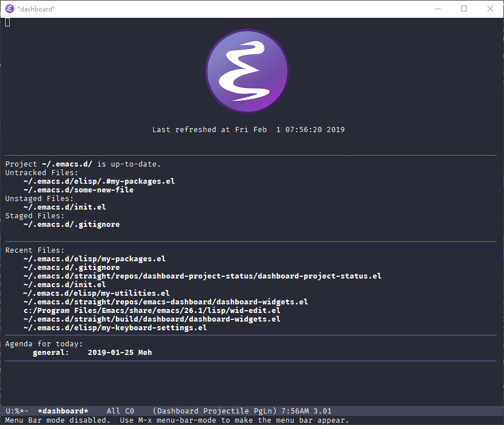Minimize the Emacs window
The image size is (504, 425).
(438, 9)
